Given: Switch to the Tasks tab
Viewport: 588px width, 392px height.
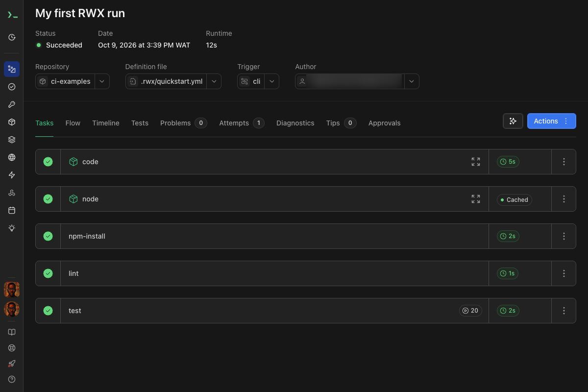Looking at the screenshot, I should (45, 123).
